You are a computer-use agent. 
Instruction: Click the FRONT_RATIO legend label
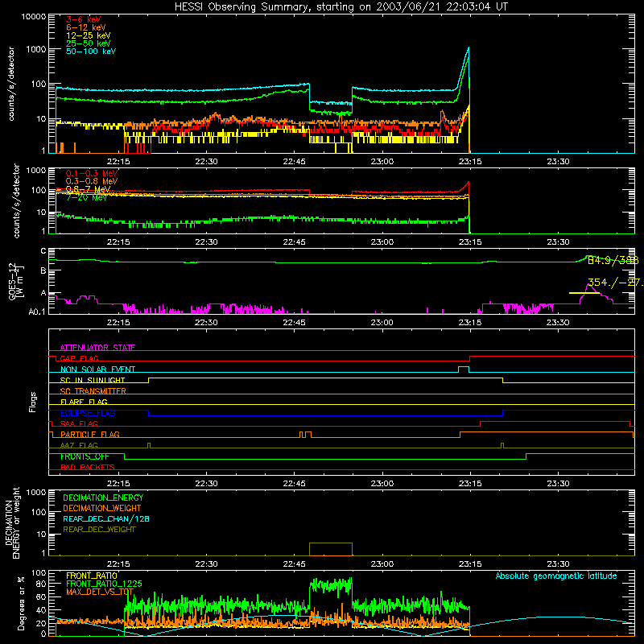(92, 576)
